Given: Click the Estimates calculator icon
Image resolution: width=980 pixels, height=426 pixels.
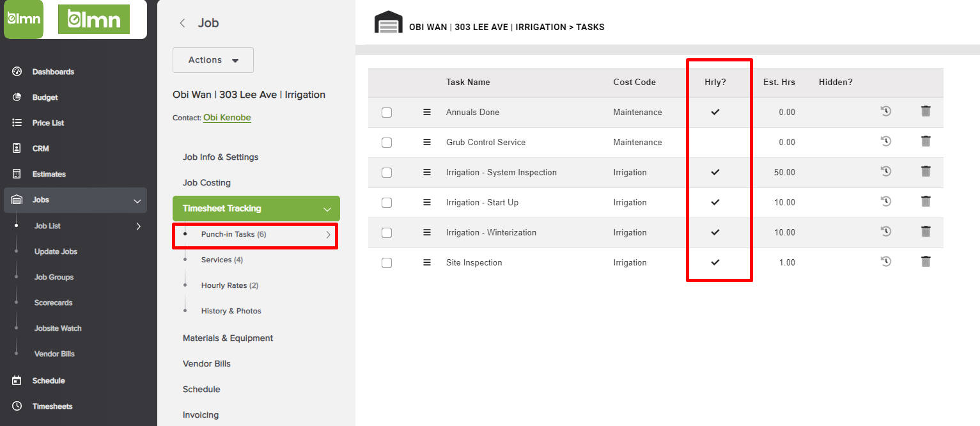Looking at the screenshot, I should coord(17,174).
